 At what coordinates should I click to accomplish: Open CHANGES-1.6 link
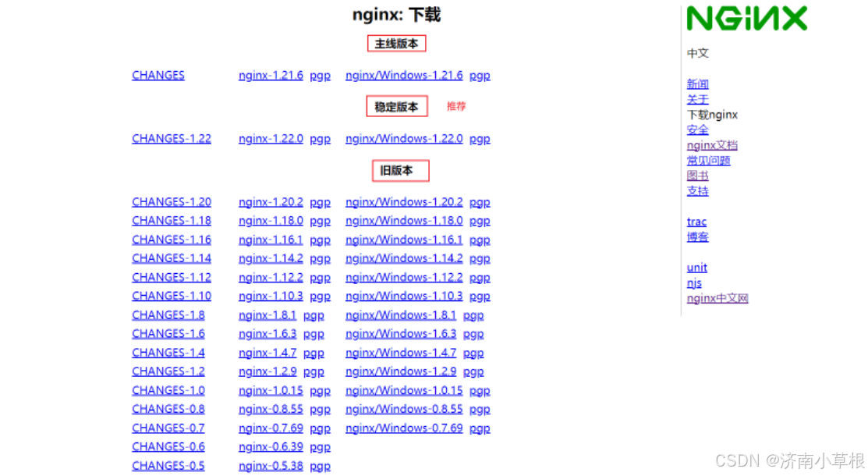168,333
